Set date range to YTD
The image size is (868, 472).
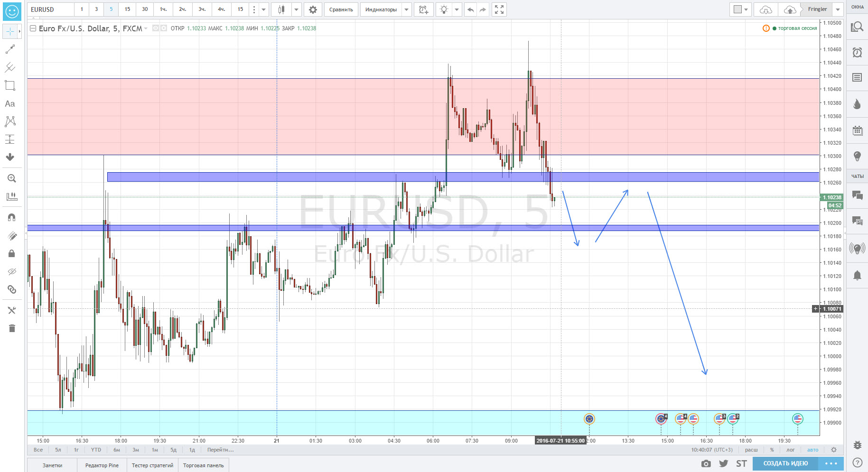point(96,450)
